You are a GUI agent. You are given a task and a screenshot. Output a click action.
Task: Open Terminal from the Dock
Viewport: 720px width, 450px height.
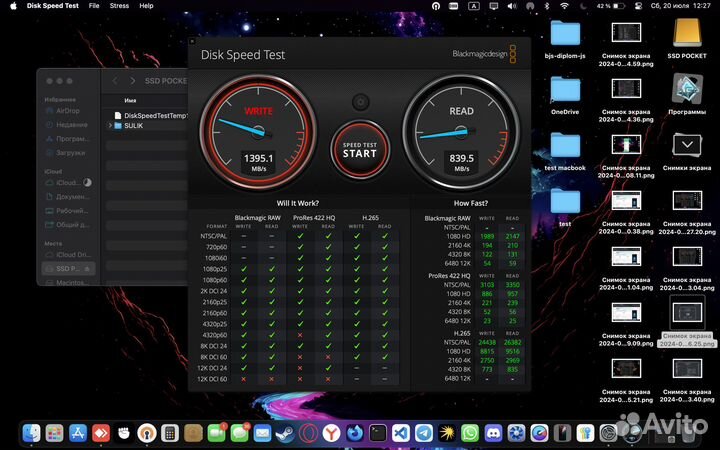[378, 433]
